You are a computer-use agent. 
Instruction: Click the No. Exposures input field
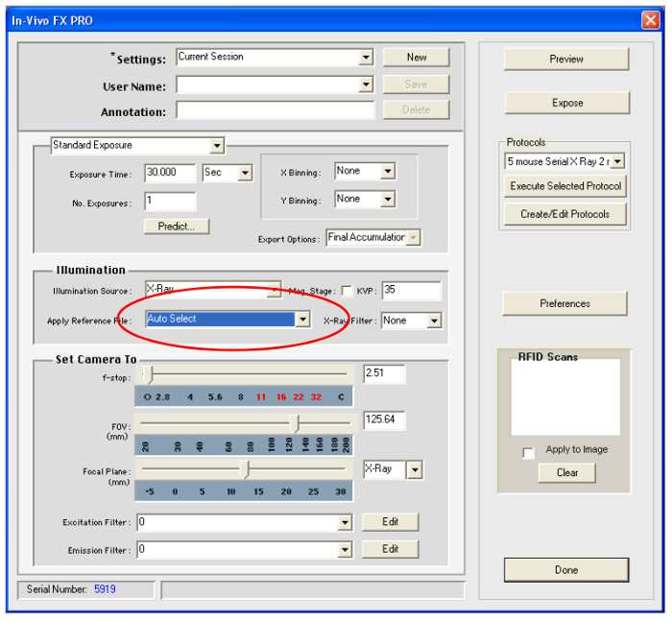170,201
